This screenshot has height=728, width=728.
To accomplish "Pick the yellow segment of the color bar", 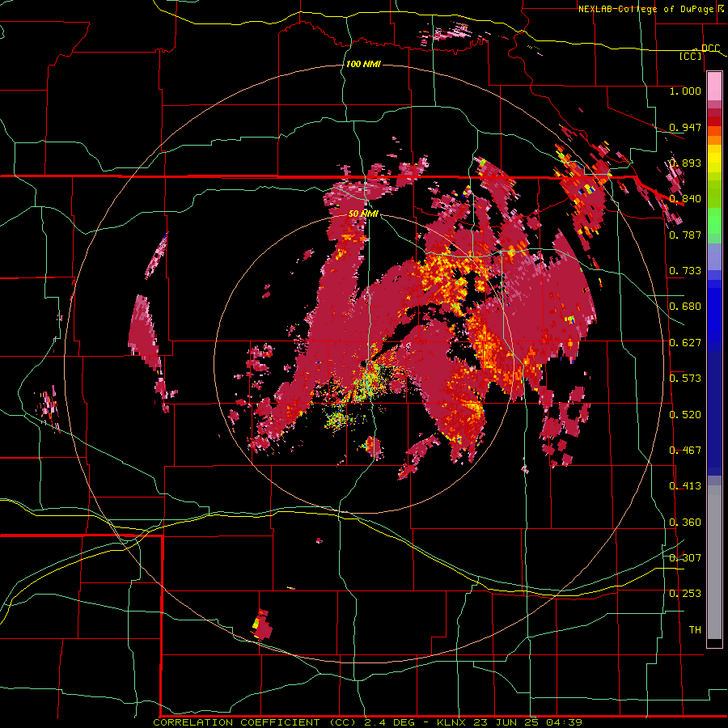I will click(714, 159).
